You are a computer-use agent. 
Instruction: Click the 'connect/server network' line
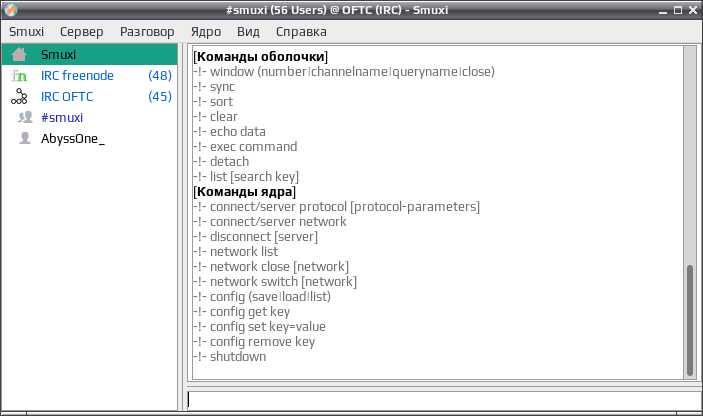coord(270,222)
